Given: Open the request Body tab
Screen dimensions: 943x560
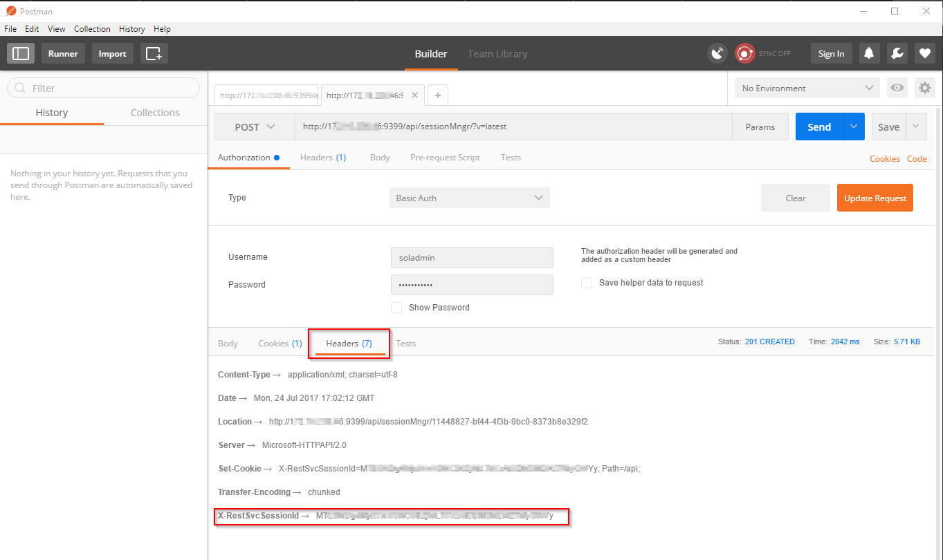Looking at the screenshot, I should point(380,157).
